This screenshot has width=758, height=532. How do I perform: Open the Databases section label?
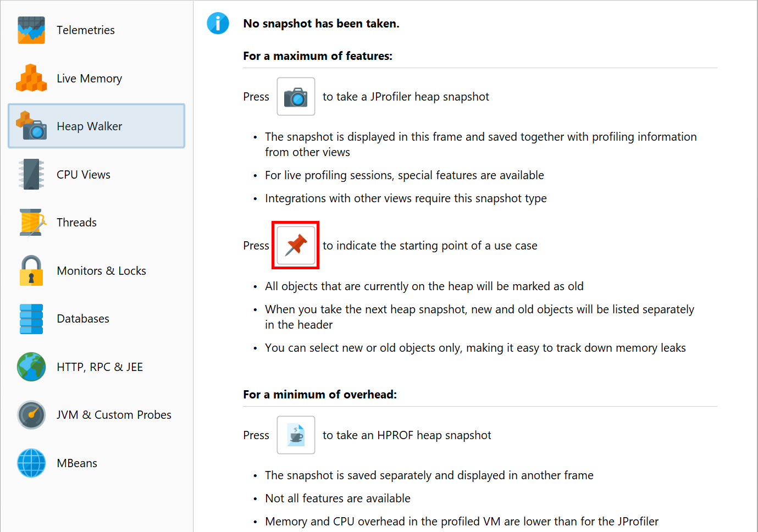click(x=83, y=319)
